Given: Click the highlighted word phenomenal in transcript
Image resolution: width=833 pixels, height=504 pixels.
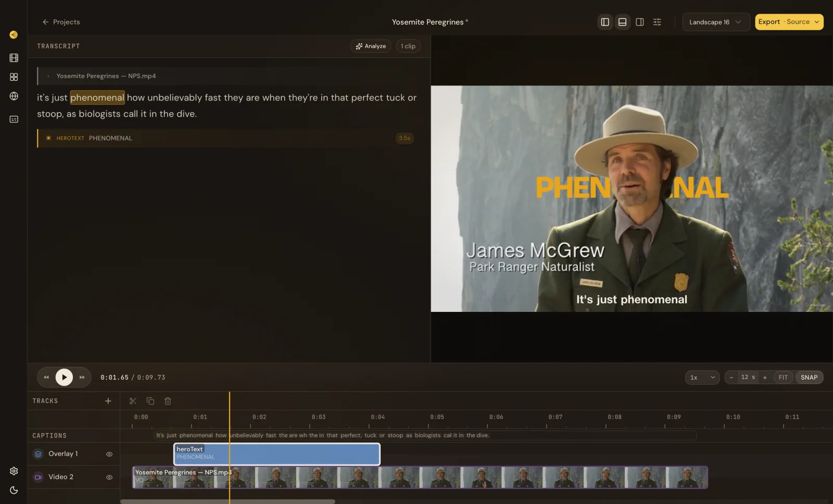Looking at the screenshot, I should (x=97, y=97).
